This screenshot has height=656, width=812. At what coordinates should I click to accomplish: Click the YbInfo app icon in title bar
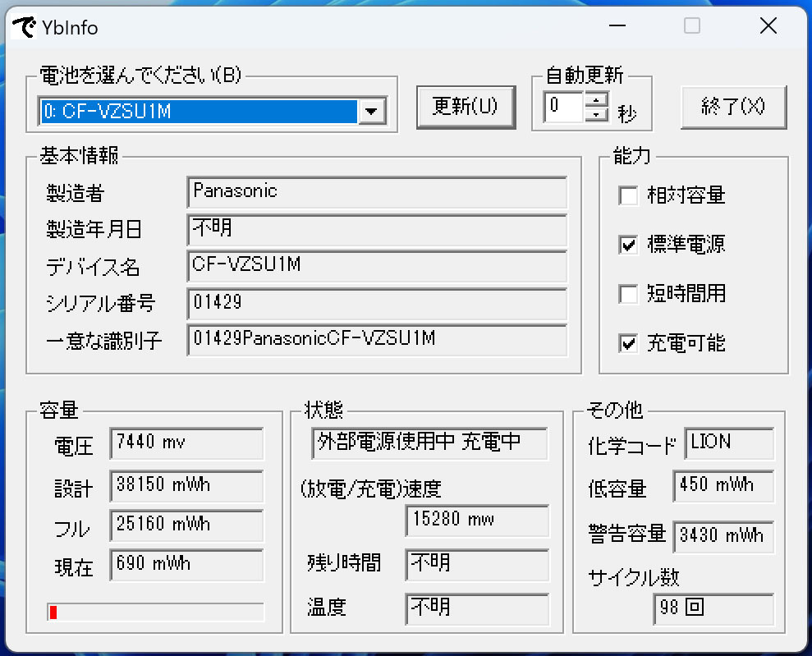[x=24, y=27]
